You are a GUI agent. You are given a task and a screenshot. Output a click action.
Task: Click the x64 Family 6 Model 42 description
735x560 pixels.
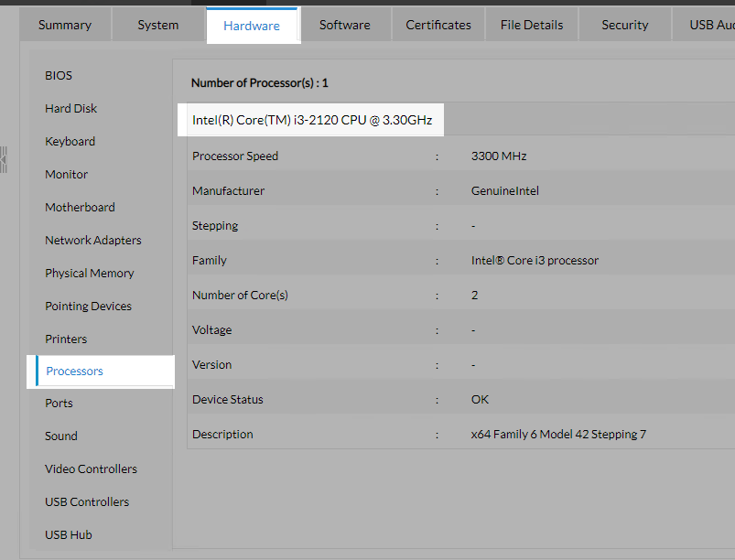click(x=558, y=435)
